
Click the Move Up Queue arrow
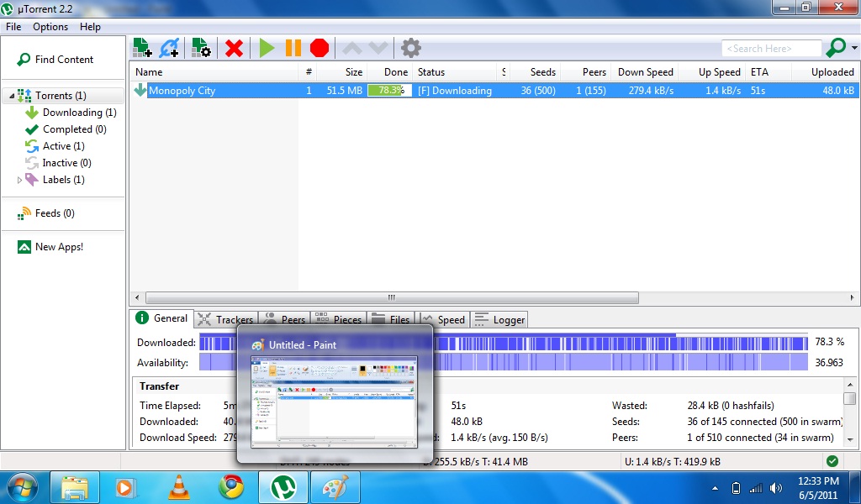coord(352,48)
